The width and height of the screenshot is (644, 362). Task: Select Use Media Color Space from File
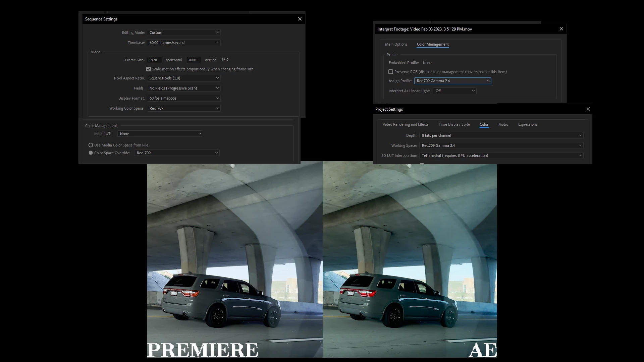(91, 145)
